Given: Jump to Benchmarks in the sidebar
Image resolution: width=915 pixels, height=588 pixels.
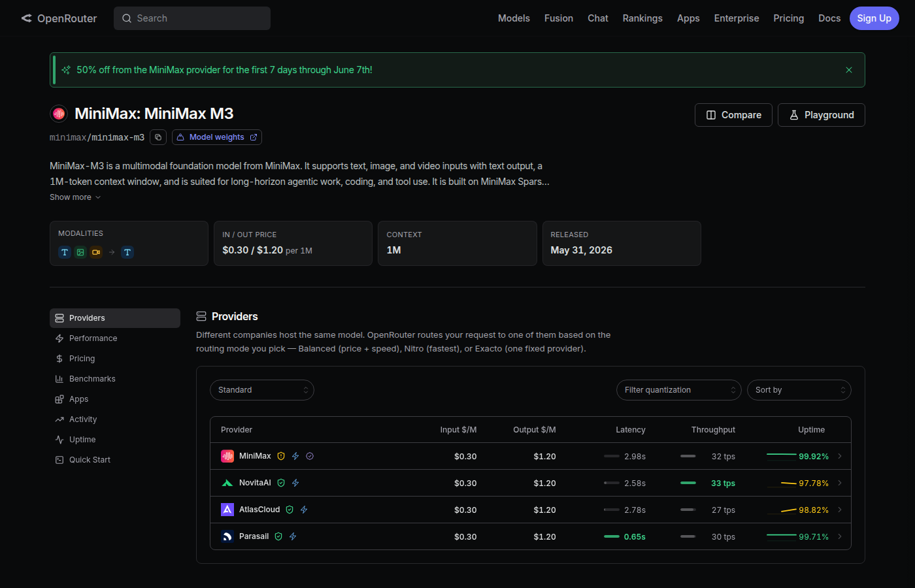Looking at the screenshot, I should tap(115, 379).
